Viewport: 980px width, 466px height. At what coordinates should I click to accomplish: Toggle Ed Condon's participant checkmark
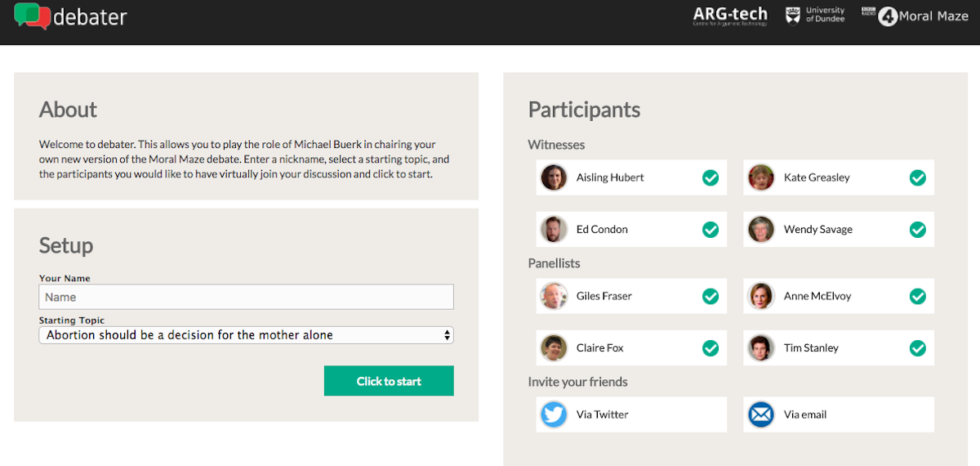(710, 230)
